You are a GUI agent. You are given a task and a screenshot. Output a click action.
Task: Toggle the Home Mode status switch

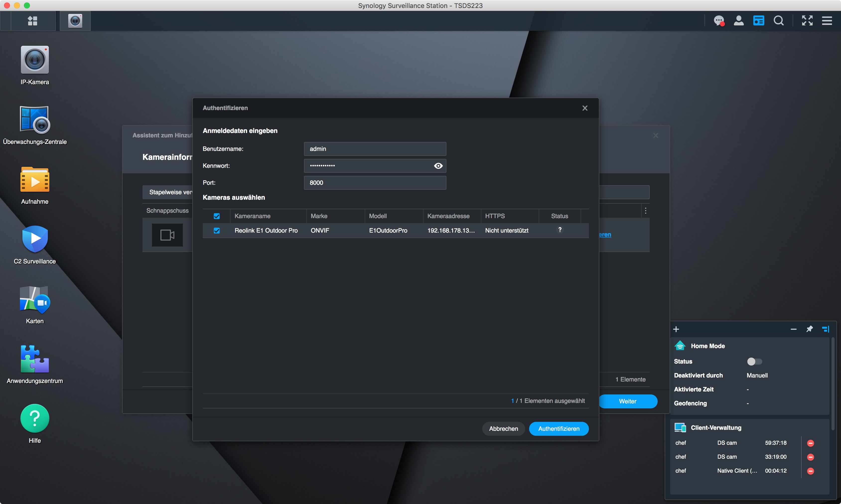tap(754, 361)
